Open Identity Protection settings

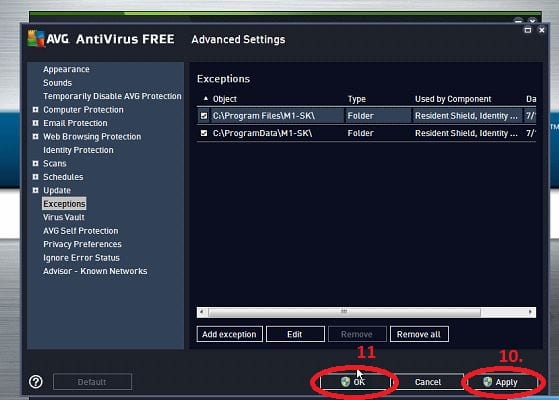click(x=78, y=150)
